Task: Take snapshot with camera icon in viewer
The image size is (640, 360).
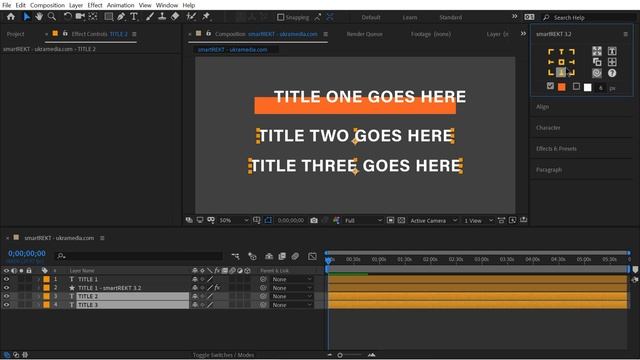Action: (313, 220)
